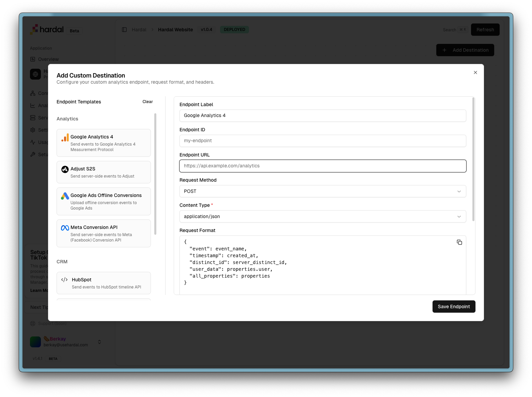Click the Adjust S2S logo icon
The height and width of the screenshot is (397, 532).
point(65,169)
